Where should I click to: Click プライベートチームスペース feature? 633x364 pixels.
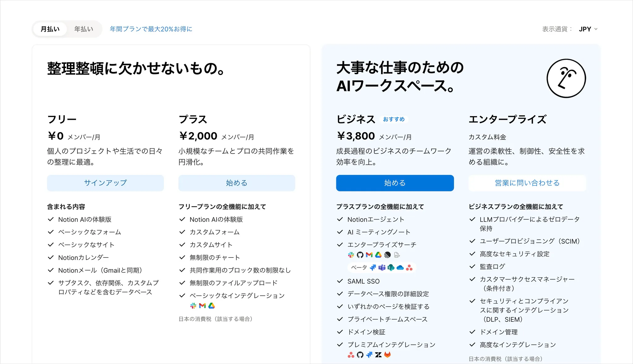[x=388, y=319]
